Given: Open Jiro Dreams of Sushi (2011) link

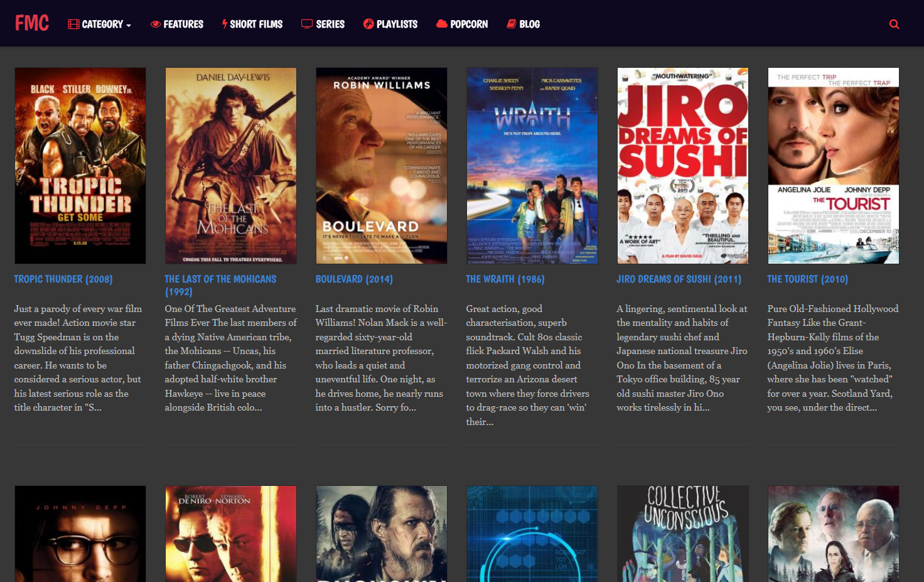Looking at the screenshot, I should coord(679,279).
